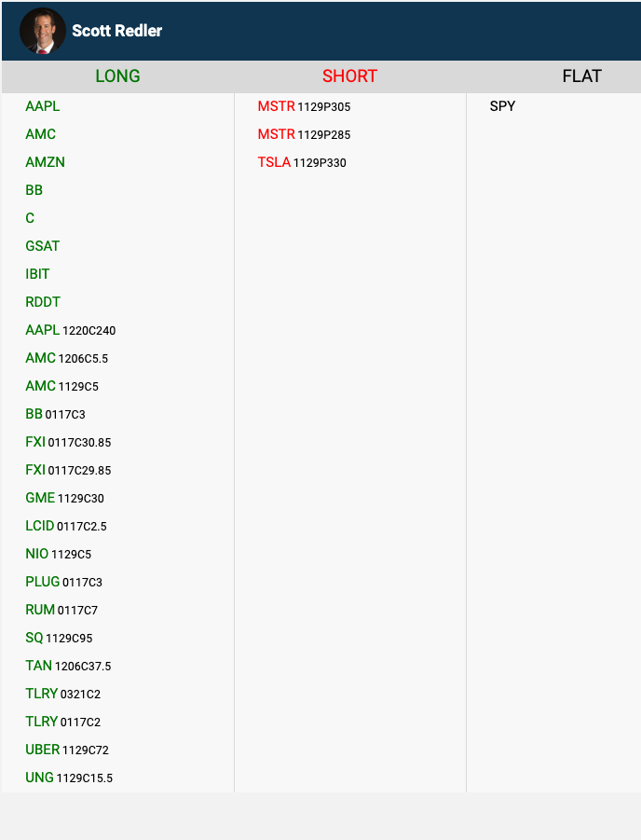Select the TAN 1206C37.5 option
The image size is (641, 840).
(68, 666)
